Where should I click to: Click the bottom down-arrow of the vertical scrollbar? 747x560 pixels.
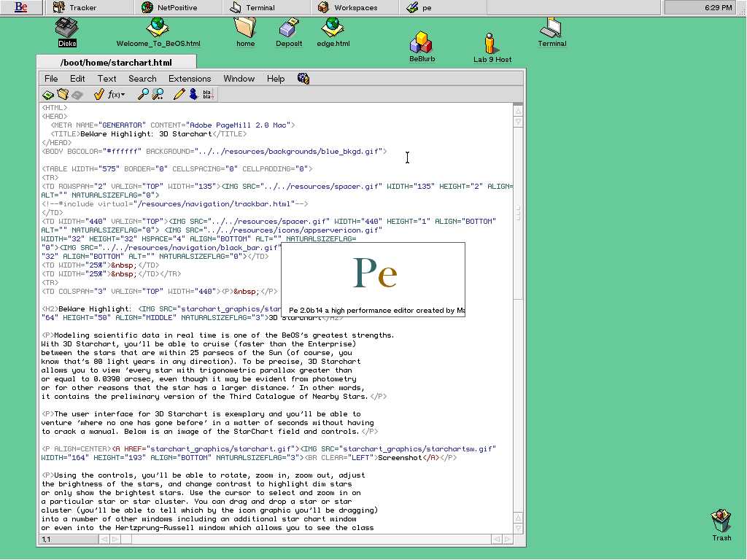tap(518, 528)
